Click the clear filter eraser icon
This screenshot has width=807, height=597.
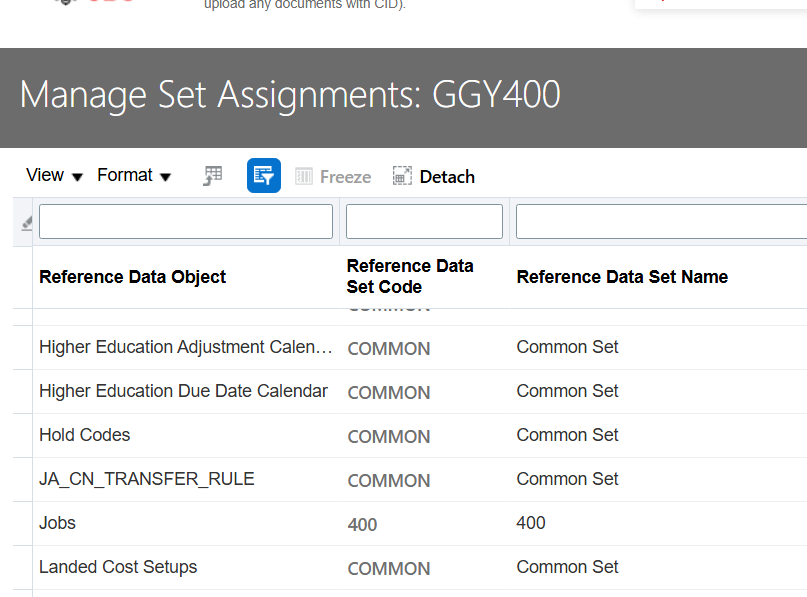26,223
